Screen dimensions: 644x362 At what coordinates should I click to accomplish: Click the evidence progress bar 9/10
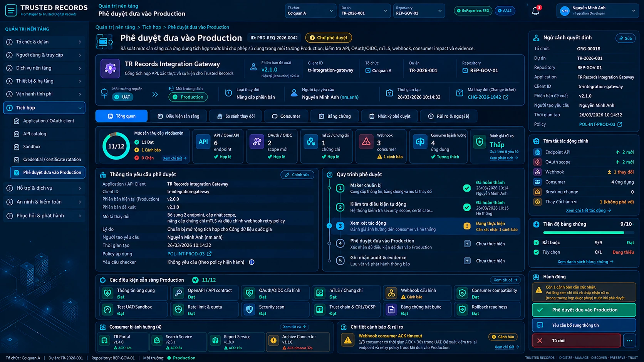coord(588,233)
